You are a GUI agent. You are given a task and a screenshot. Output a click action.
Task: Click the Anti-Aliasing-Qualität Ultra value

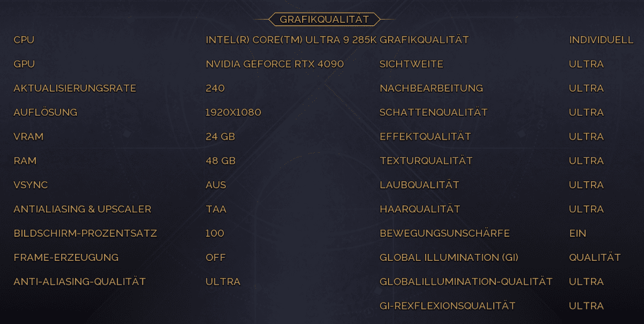coord(223,282)
